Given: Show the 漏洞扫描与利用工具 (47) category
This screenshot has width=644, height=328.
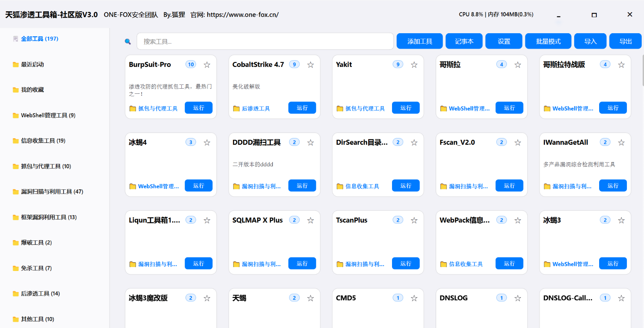Looking at the screenshot, I should (x=52, y=192).
